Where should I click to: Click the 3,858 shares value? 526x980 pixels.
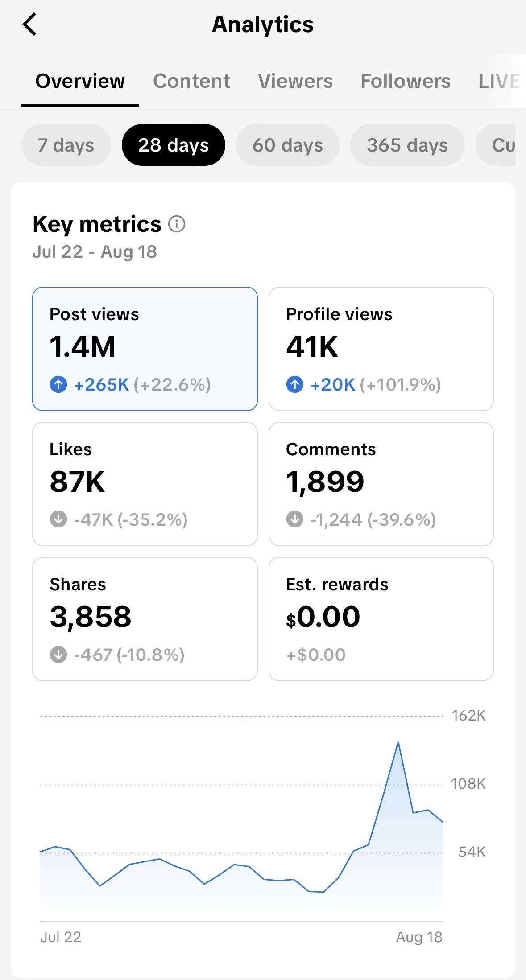click(91, 618)
